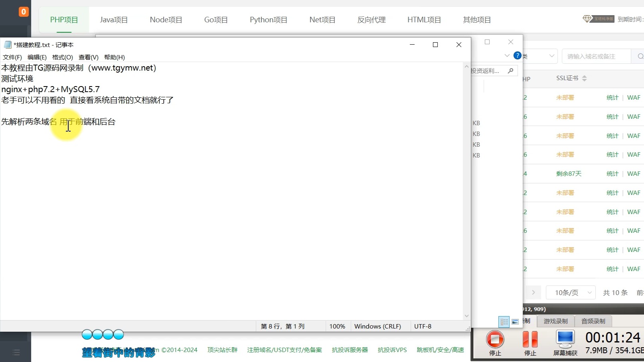
Task: Sort the SSL证书 column using its sort arrows
Action: (584, 78)
